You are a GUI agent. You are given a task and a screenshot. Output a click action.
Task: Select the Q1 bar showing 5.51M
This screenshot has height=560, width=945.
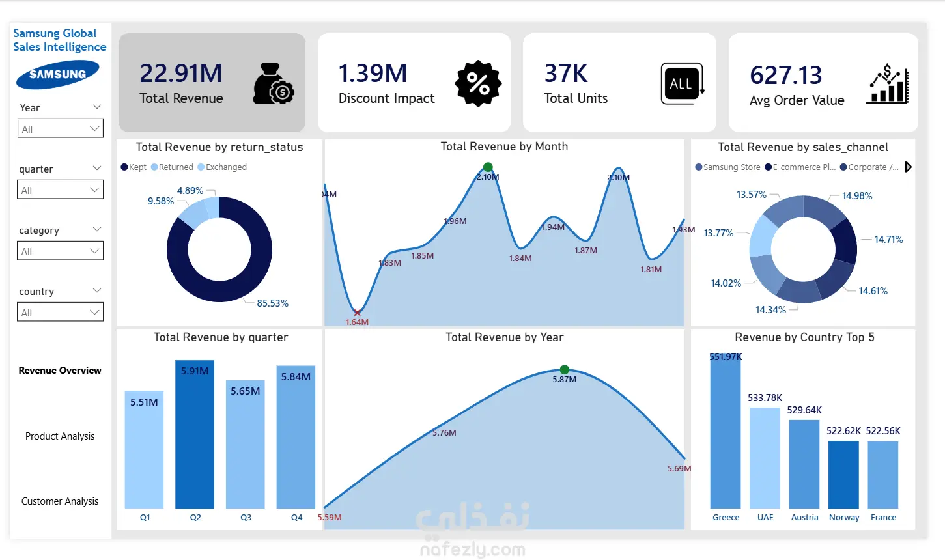pyautogui.click(x=144, y=449)
